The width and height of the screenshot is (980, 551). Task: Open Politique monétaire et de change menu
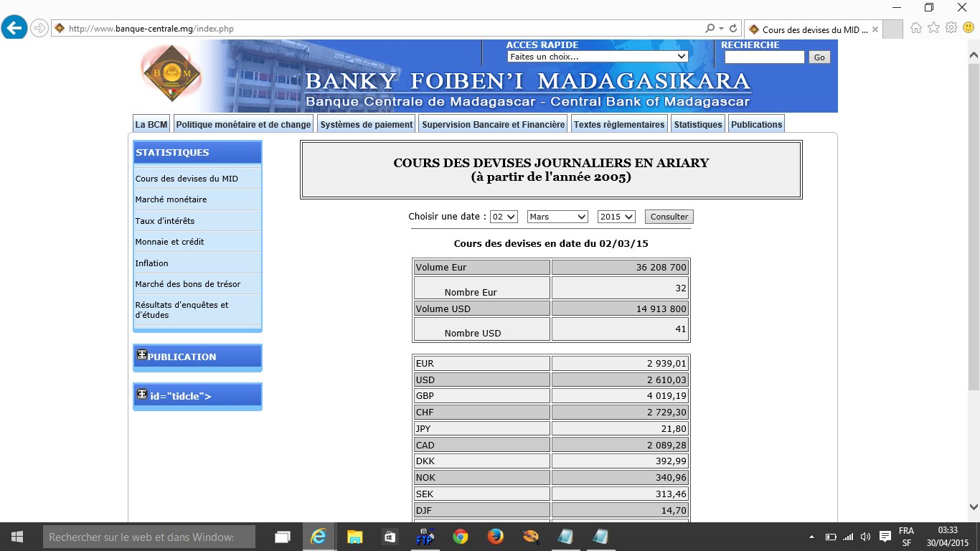coord(243,124)
